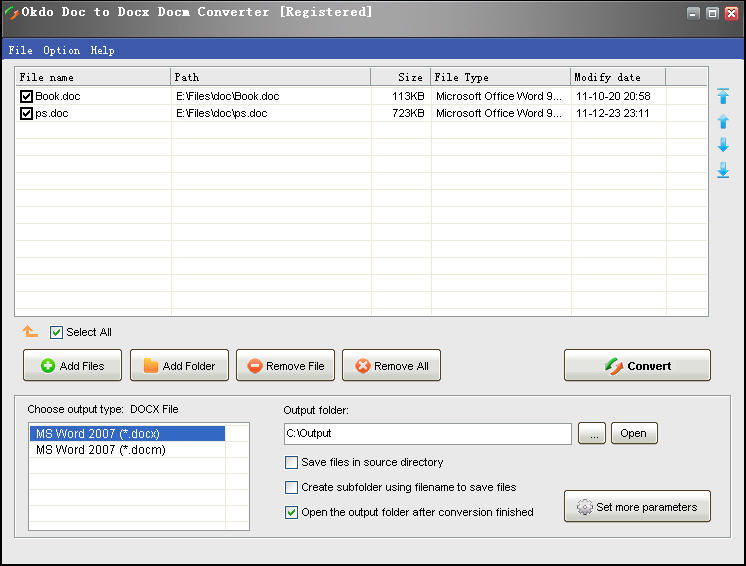Toggle the Select All checkbox
This screenshot has height=566, width=746.
[56, 332]
